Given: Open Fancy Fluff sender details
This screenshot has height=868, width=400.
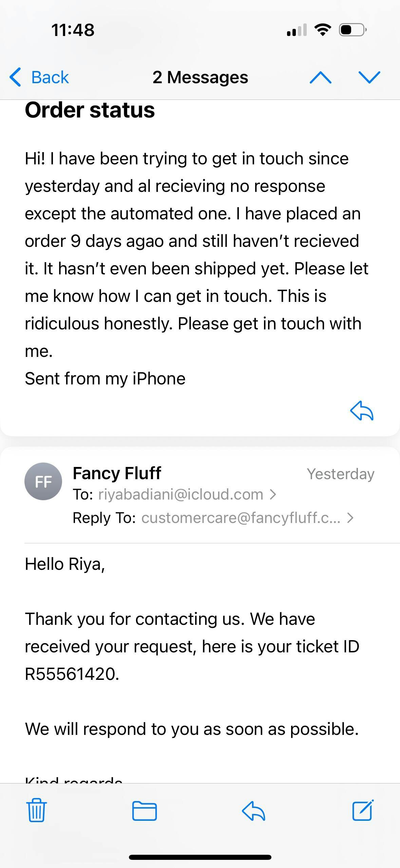Looking at the screenshot, I should 117,473.
